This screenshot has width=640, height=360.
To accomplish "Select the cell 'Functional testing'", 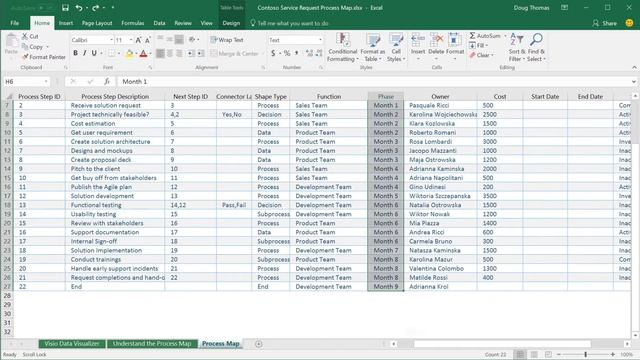I will 115,205.
